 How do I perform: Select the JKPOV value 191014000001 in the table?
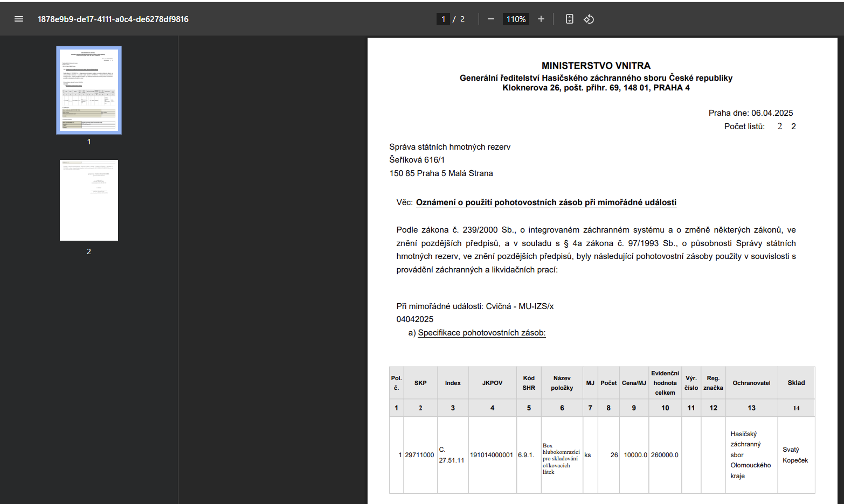point(492,455)
